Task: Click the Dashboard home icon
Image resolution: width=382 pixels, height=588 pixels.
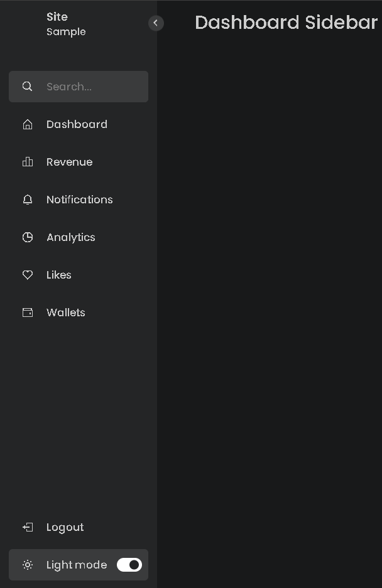Action: point(27,124)
